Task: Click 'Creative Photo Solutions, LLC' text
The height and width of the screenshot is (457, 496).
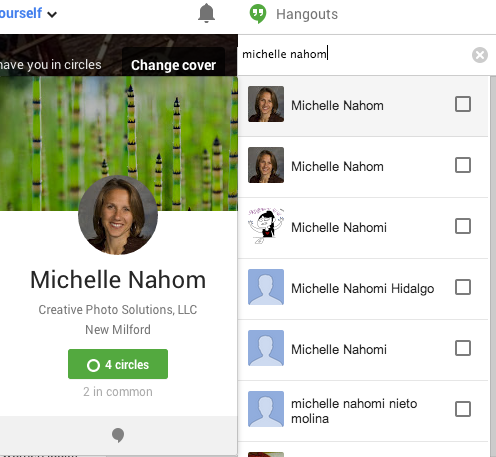Action: [118, 310]
